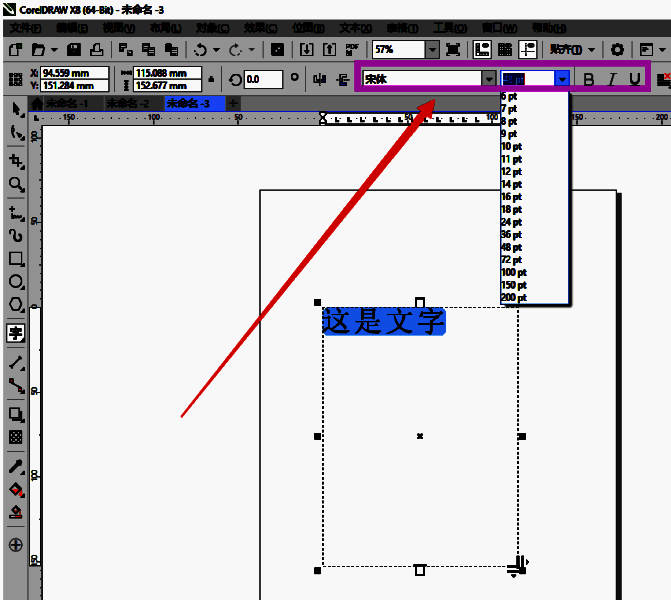This screenshot has width=671, height=600.
Task: Select the Zoom magnifier tool
Action: 16,185
